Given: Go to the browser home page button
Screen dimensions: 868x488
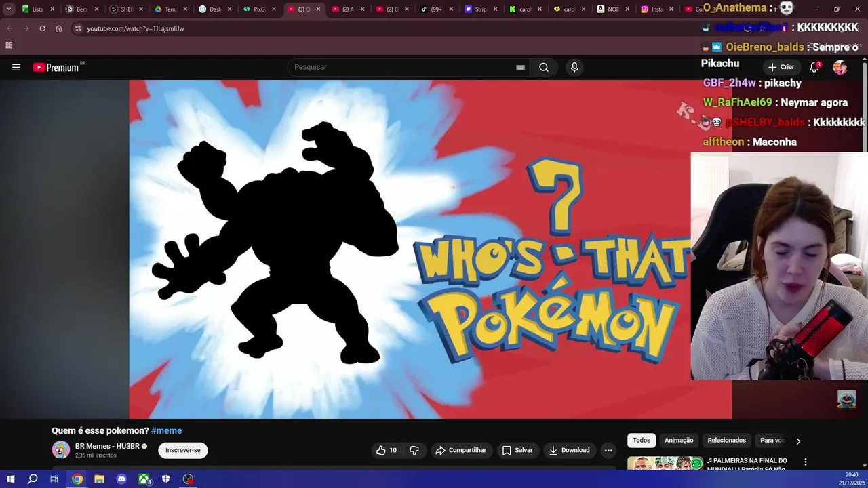Looking at the screenshot, I should coord(59,28).
